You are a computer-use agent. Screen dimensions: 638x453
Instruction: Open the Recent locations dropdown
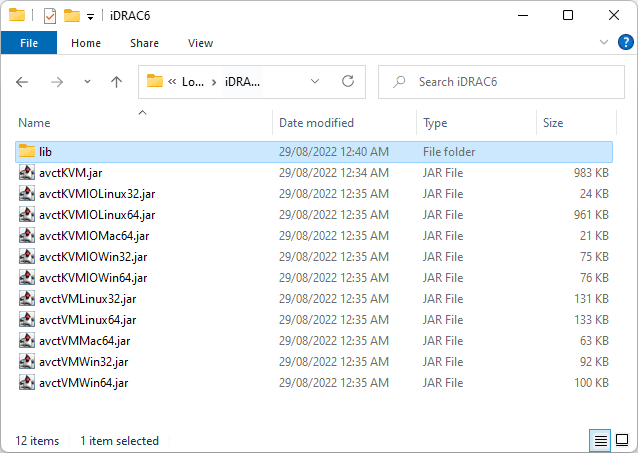tap(87, 82)
